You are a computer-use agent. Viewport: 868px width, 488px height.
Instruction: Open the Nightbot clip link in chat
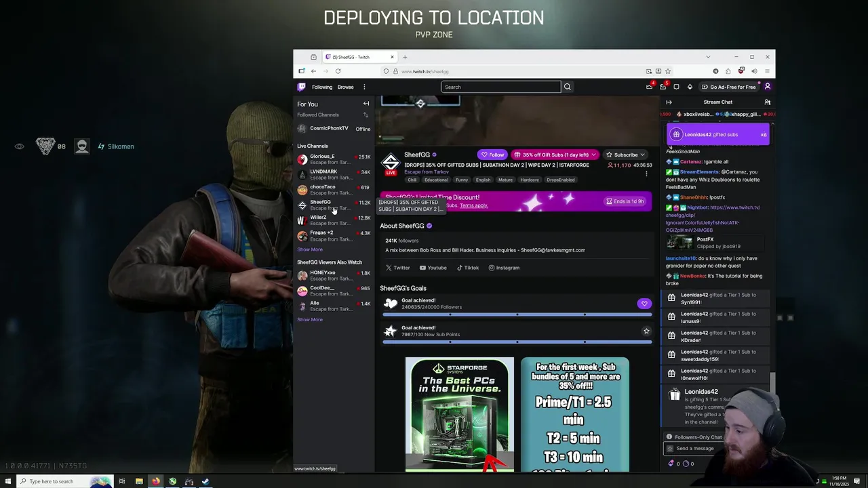pyautogui.click(x=713, y=218)
